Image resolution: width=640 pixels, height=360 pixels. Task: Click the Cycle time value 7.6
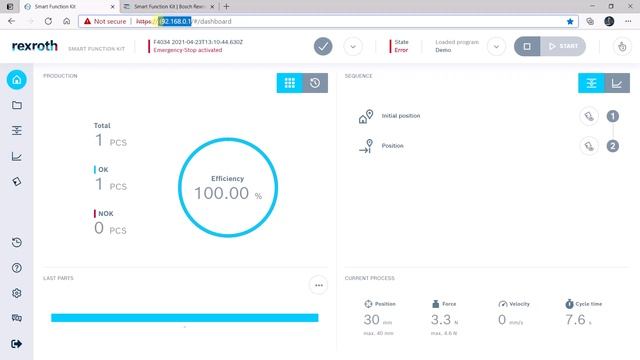[578, 320]
